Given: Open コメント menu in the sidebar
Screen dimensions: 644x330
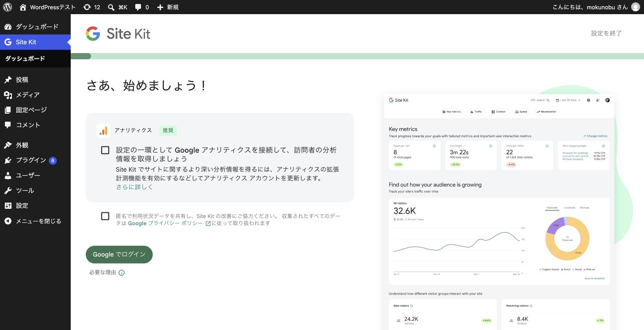Looking at the screenshot, I should [x=35, y=125].
